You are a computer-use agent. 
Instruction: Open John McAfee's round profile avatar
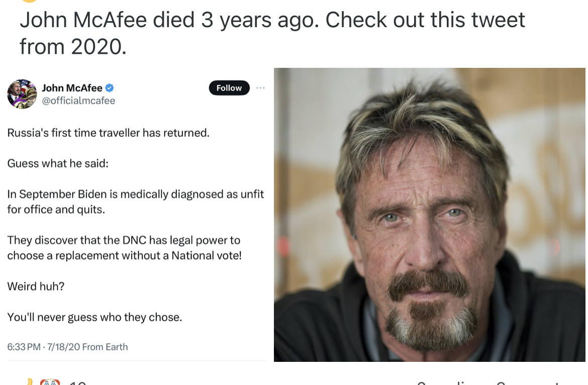22,94
